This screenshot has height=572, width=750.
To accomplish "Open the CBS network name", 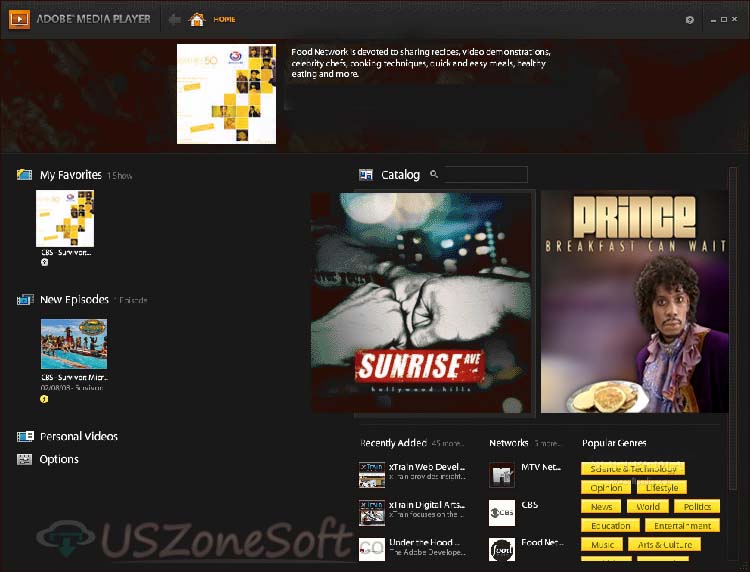I will [529, 505].
